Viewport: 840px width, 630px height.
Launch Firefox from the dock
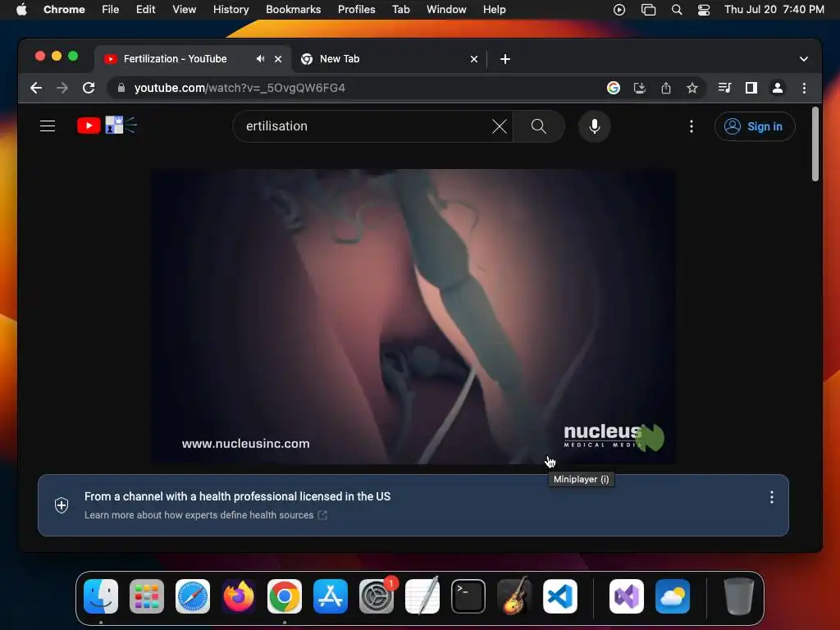pos(239,596)
